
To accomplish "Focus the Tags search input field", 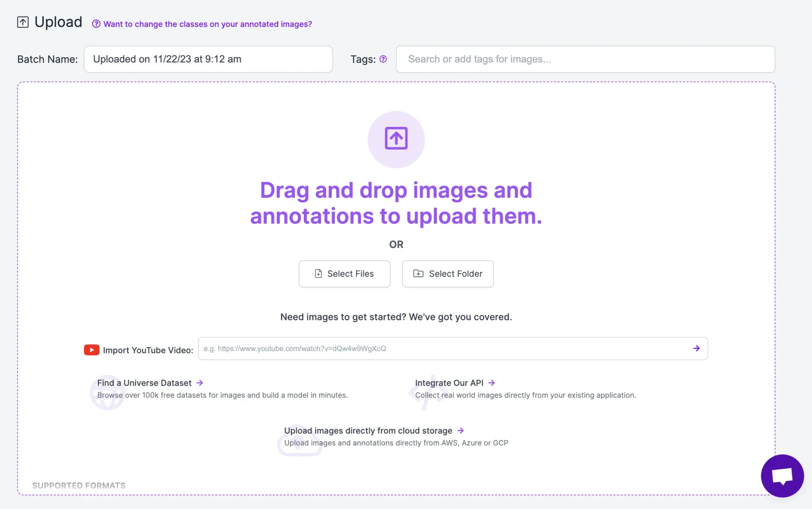I will click(585, 59).
